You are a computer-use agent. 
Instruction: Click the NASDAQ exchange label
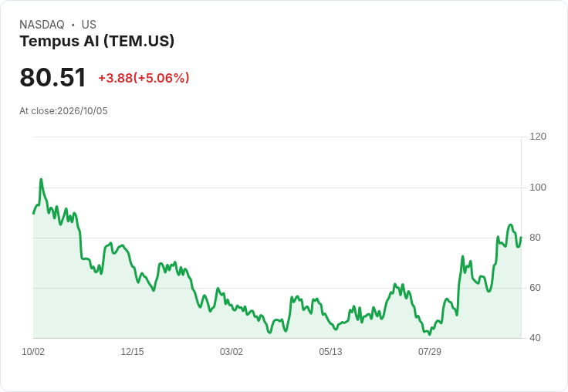coord(42,25)
